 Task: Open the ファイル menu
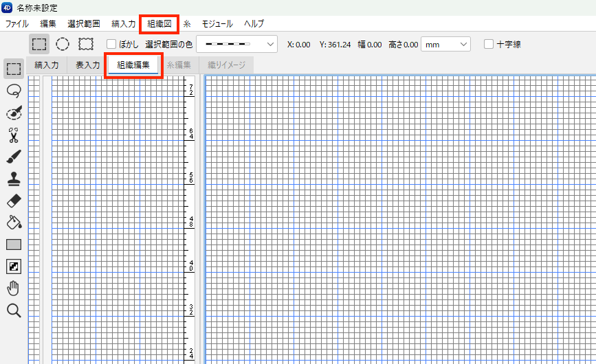(17, 23)
